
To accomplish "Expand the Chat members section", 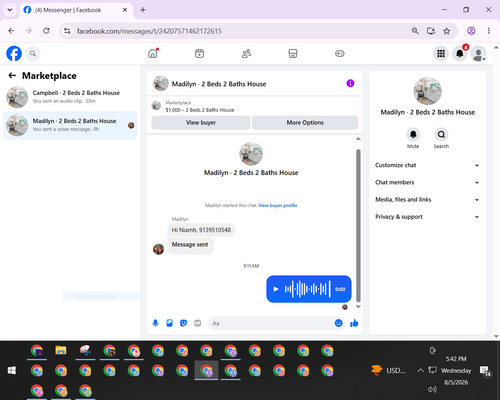I will pyautogui.click(x=427, y=182).
